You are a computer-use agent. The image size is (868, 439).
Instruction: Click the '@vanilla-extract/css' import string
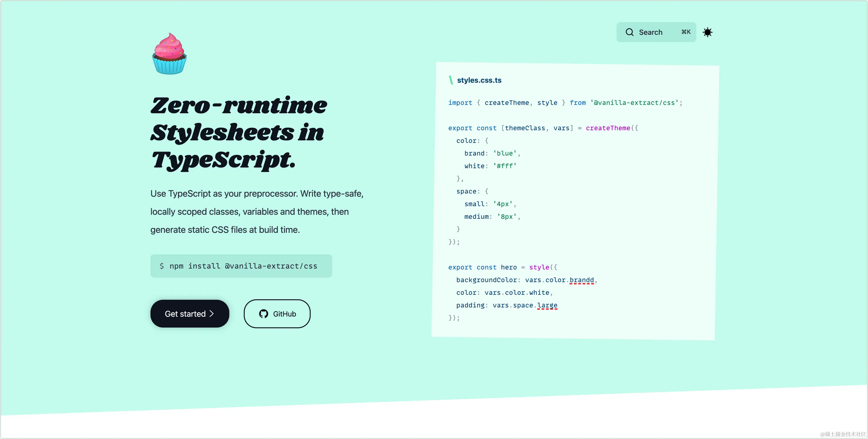(x=634, y=103)
